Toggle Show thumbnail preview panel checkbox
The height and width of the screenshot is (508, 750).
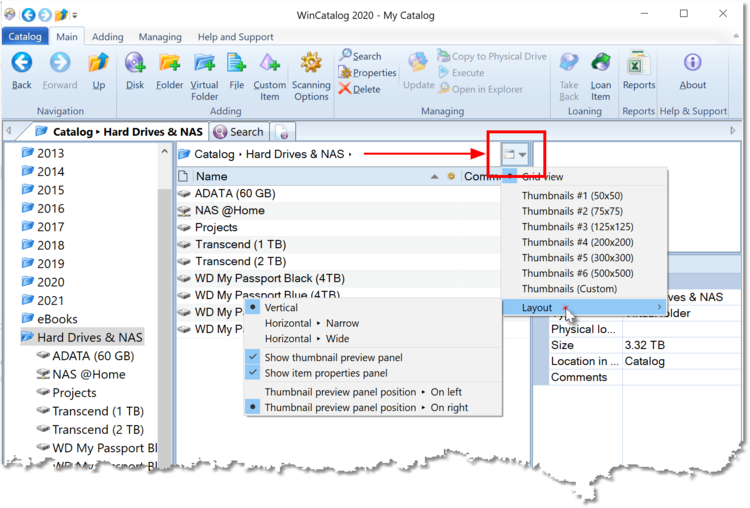(253, 357)
